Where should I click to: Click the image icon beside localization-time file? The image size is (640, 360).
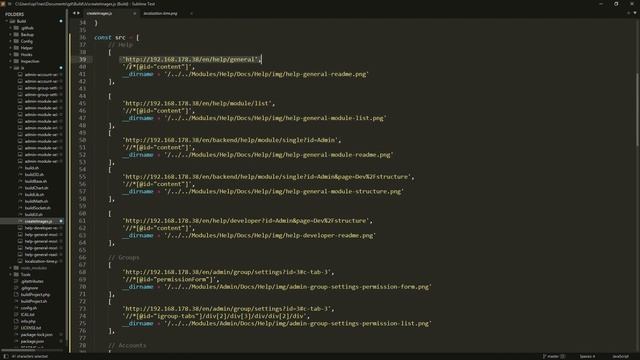(20, 261)
